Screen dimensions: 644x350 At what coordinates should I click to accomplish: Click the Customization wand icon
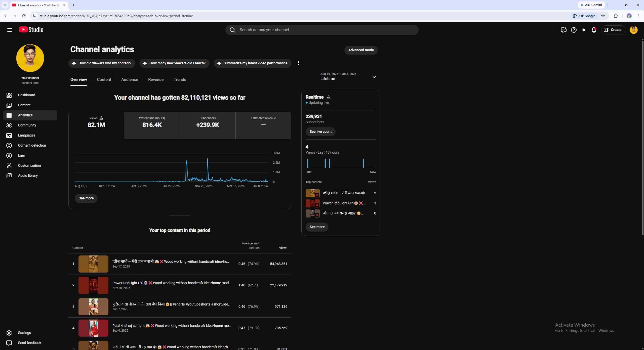pyautogui.click(x=9, y=165)
